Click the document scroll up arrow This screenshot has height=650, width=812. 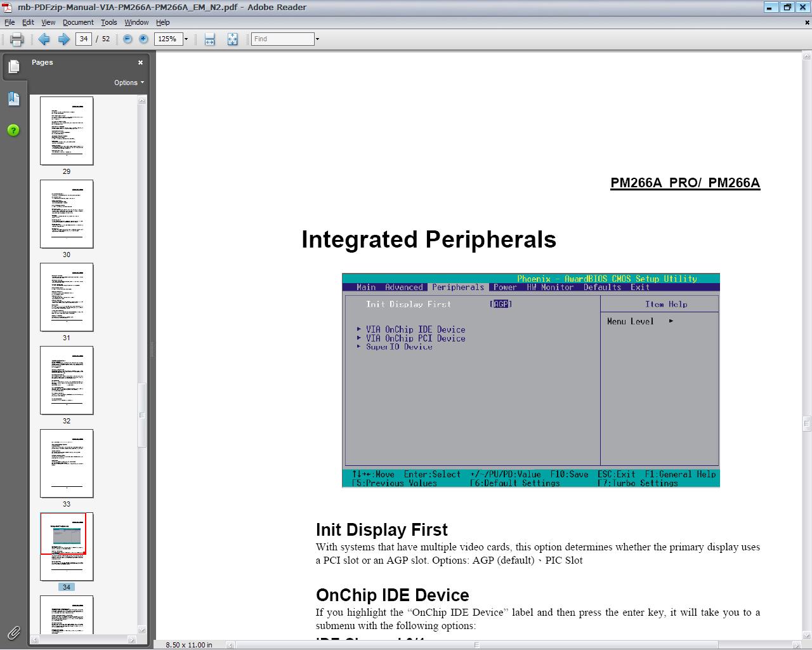click(x=807, y=56)
